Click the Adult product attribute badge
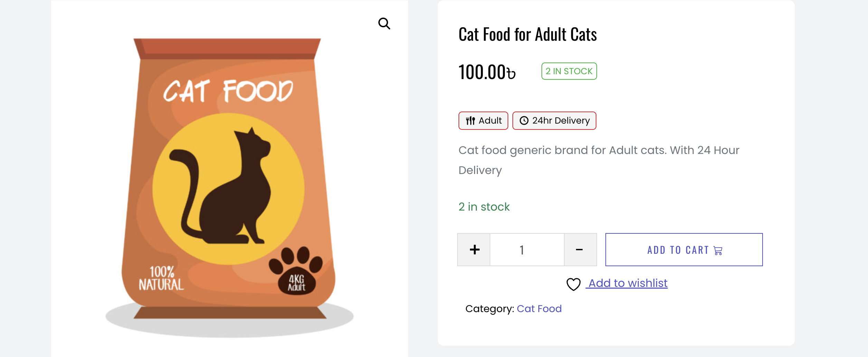868x357 pixels. click(x=483, y=120)
